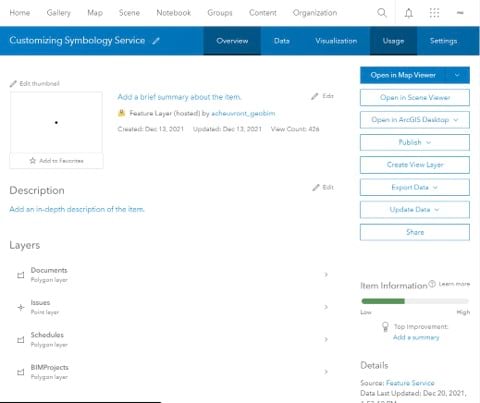Open Scene in top navigation
The width and height of the screenshot is (480, 403).
point(129,13)
